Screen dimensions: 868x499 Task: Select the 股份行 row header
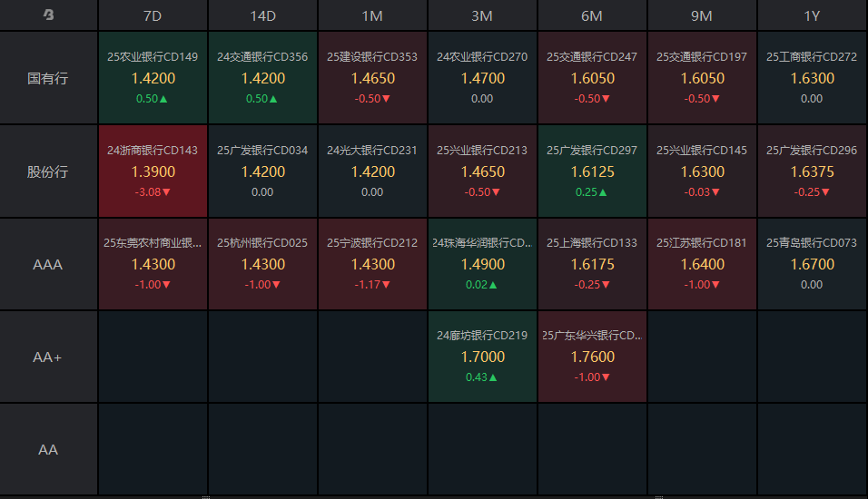click(x=48, y=171)
